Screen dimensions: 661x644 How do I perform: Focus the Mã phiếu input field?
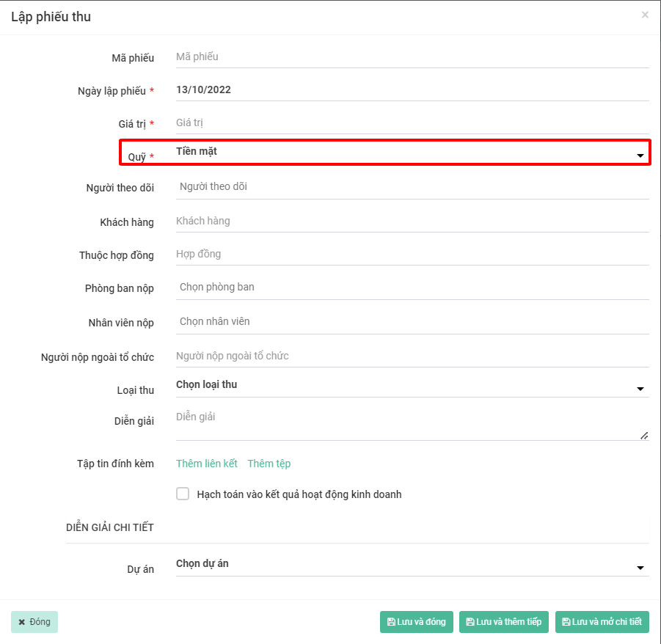(411, 56)
